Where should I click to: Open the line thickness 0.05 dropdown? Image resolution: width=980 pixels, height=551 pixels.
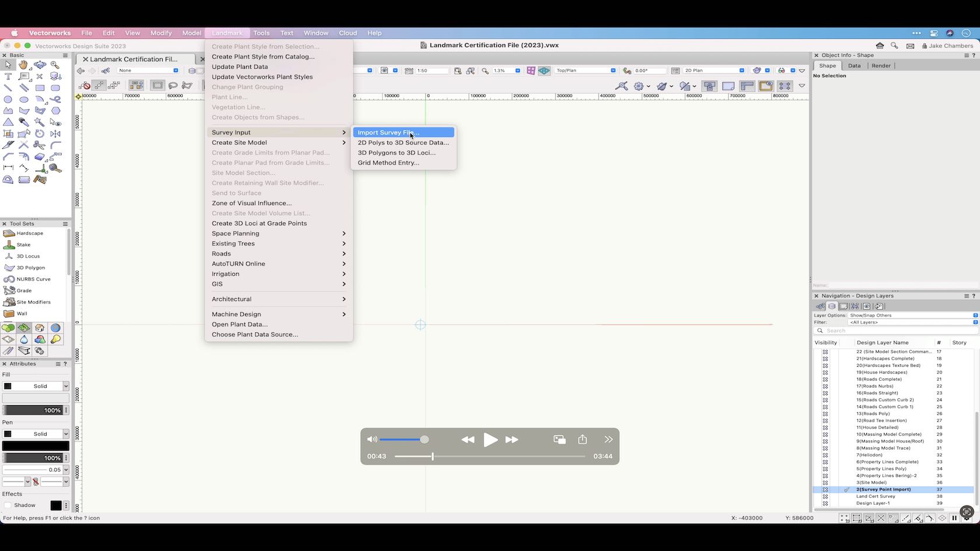pos(36,469)
